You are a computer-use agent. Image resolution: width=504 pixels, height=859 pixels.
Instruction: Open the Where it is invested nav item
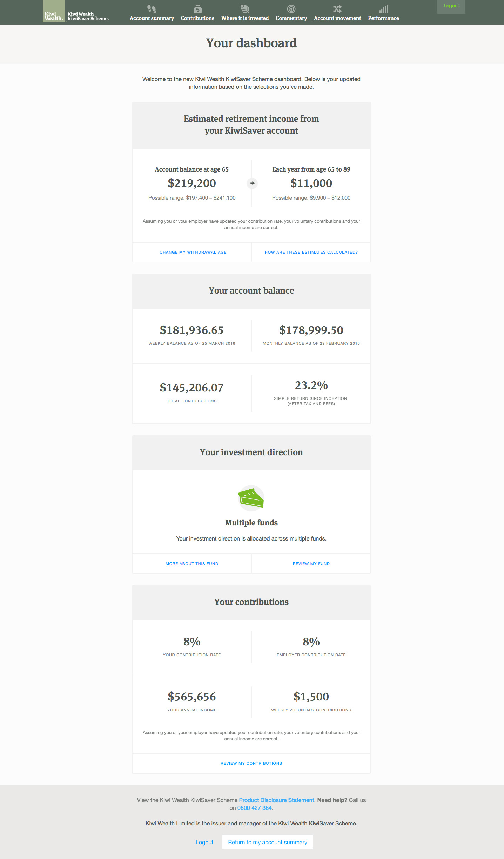tap(245, 18)
